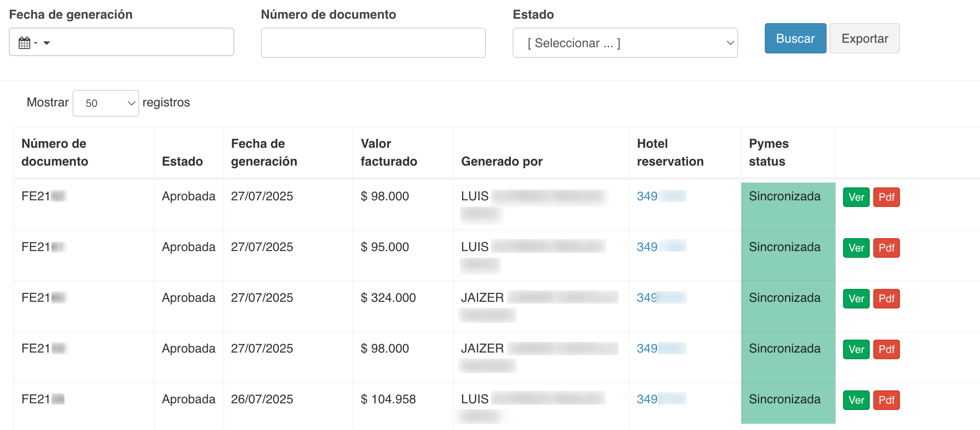Sort by Valor facturado column header
Viewport: 980px width, 430px height.
pos(389,153)
